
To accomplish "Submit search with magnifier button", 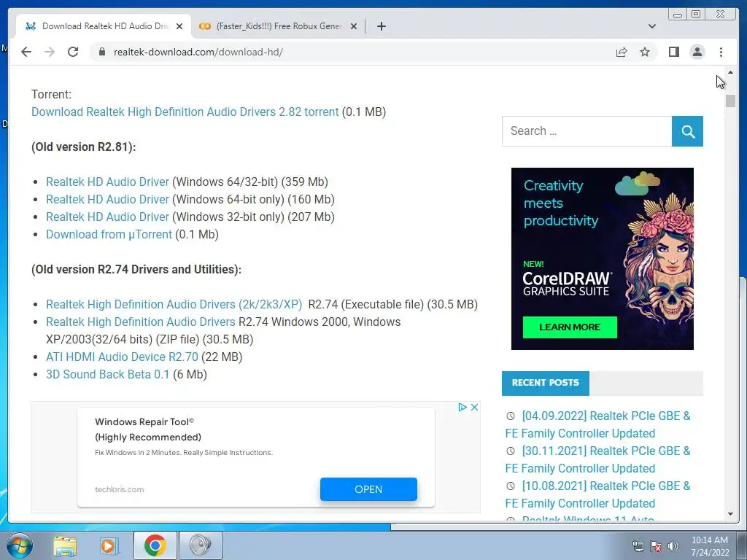I will (687, 131).
